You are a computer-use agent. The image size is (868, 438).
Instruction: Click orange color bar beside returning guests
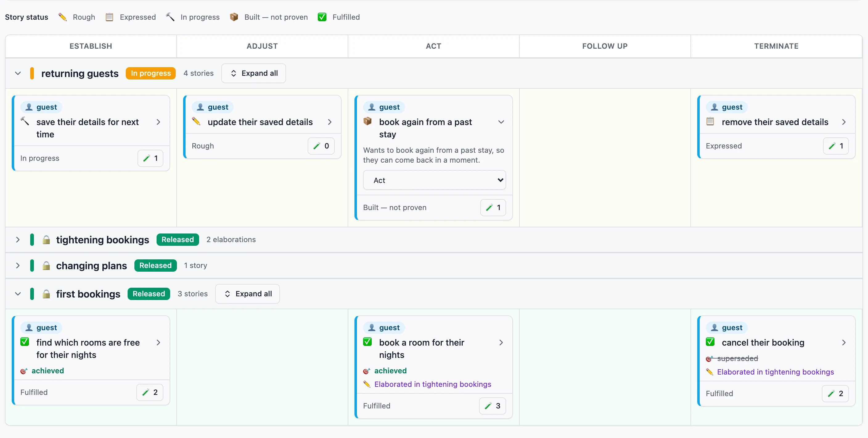(x=32, y=73)
